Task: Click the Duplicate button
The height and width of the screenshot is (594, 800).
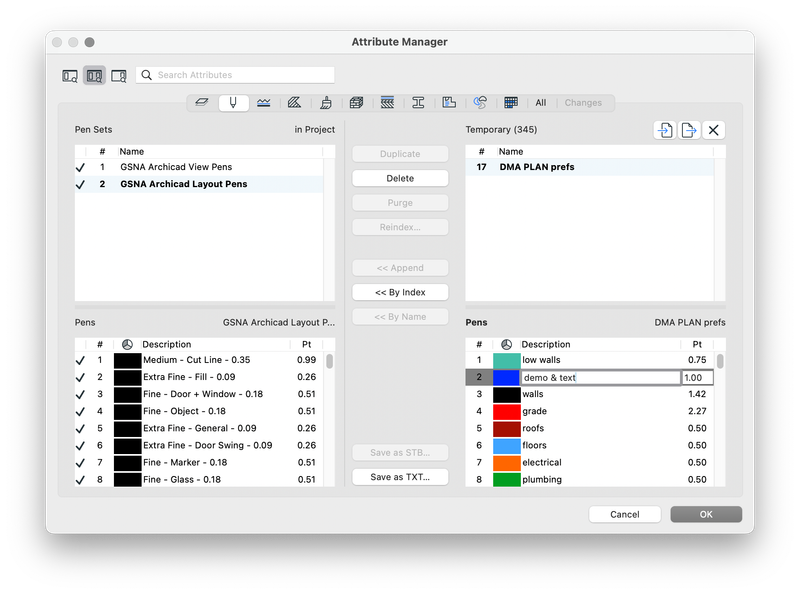Action: pos(400,154)
